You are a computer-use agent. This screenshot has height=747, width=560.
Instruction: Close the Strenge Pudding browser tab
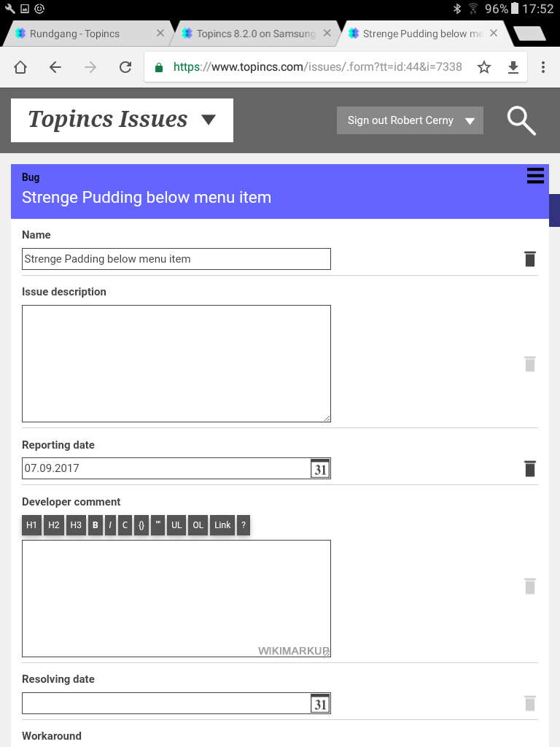point(494,34)
